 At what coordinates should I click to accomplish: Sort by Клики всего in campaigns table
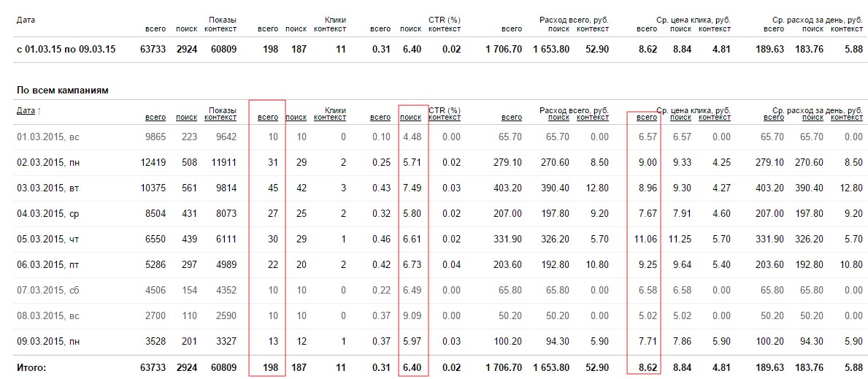click(x=268, y=117)
